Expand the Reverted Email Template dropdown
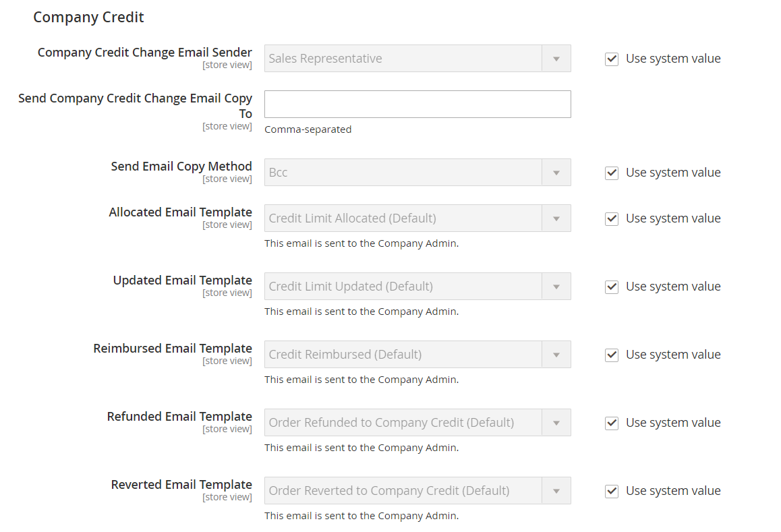Image resolution: width=781 pixels, height=532 pixels. point(417,491)
